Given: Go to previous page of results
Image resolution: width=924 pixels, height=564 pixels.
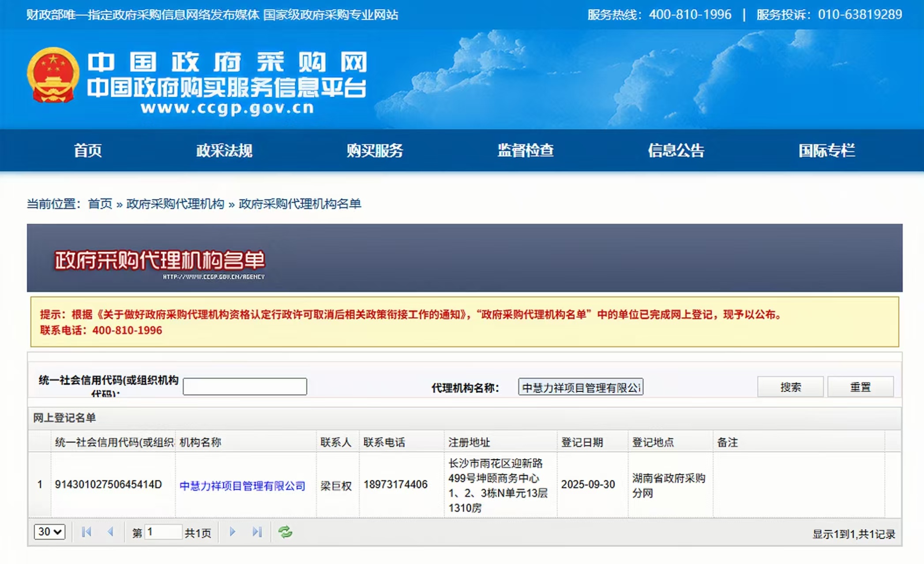Looking at the screenshot, I should coord(110,532).
